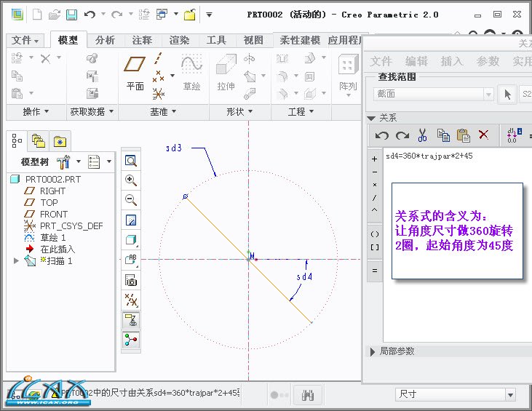Click the Cut scissors icon in Relations
The width and height of the screenshot is (532, 411).
click(422, 135)
